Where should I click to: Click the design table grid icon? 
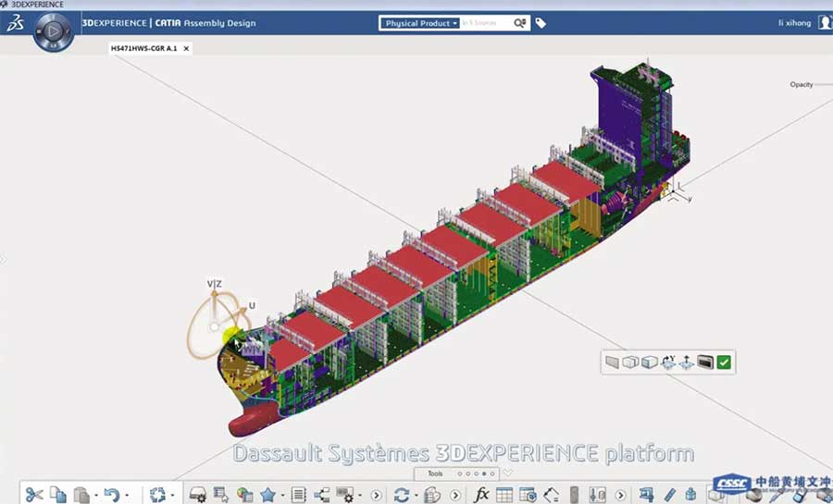(504, 495)
